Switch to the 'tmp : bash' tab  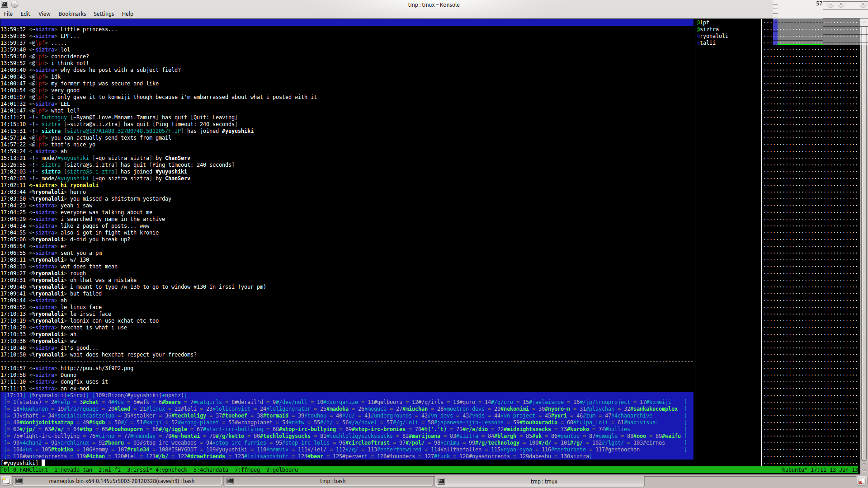tap(329, 481)
